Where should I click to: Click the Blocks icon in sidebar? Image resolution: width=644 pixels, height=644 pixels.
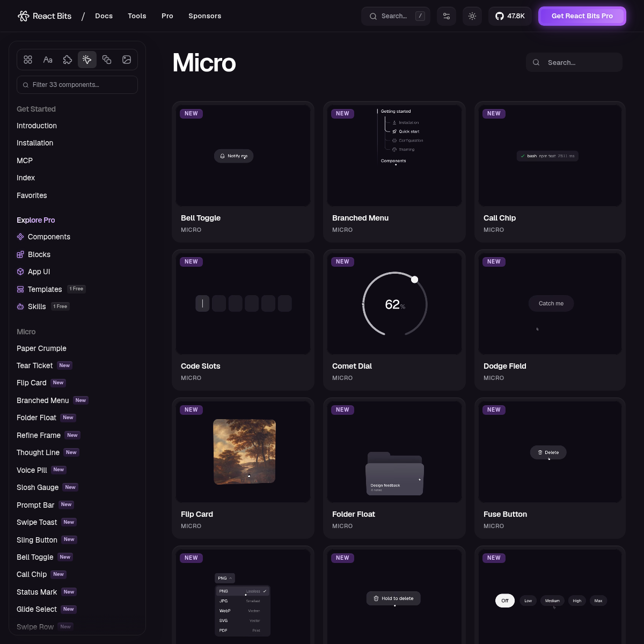20,254
